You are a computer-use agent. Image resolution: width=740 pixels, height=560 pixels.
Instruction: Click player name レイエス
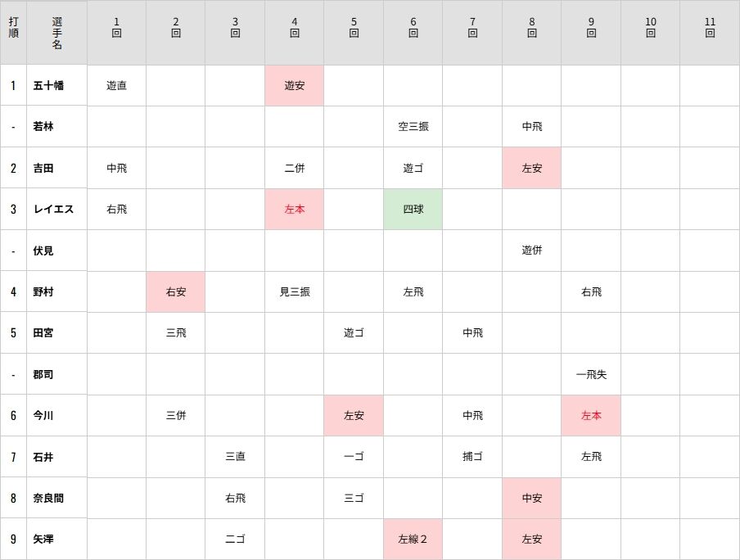click(53, 209)
